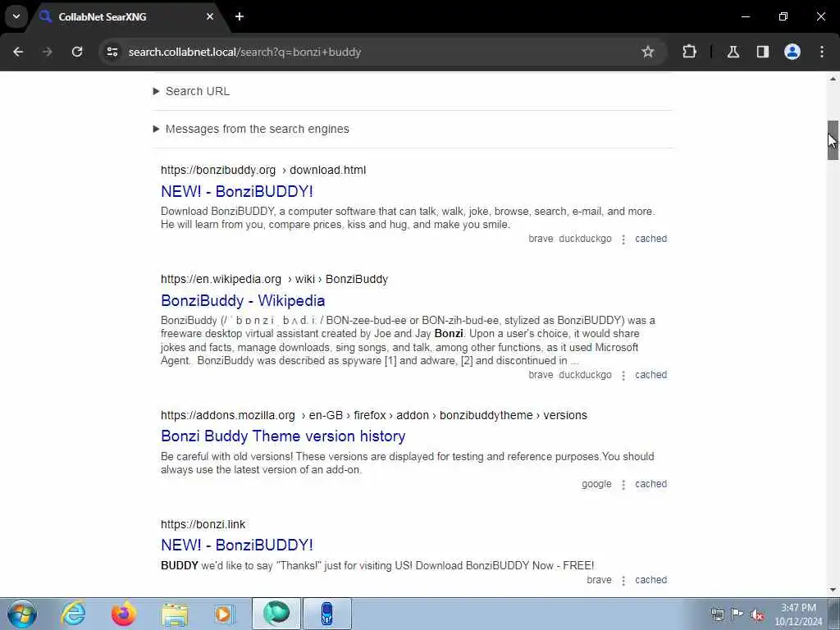Open the network tray icon

point(717,614)
